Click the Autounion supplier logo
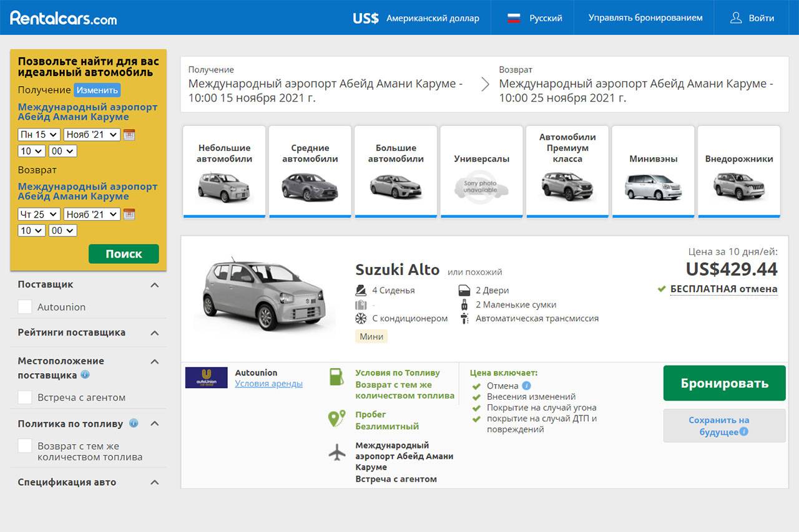Viewport: 799px width, 532px height. click(x=206, y=378)
